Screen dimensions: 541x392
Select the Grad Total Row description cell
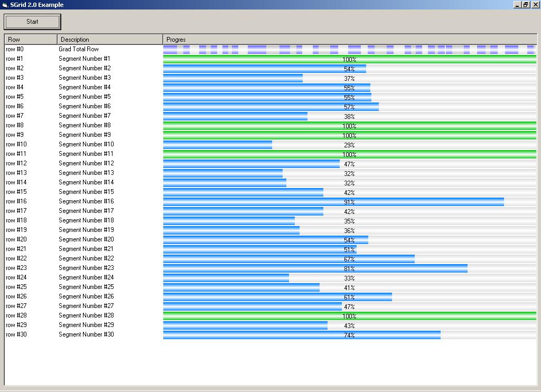click(x=79, y=49)
